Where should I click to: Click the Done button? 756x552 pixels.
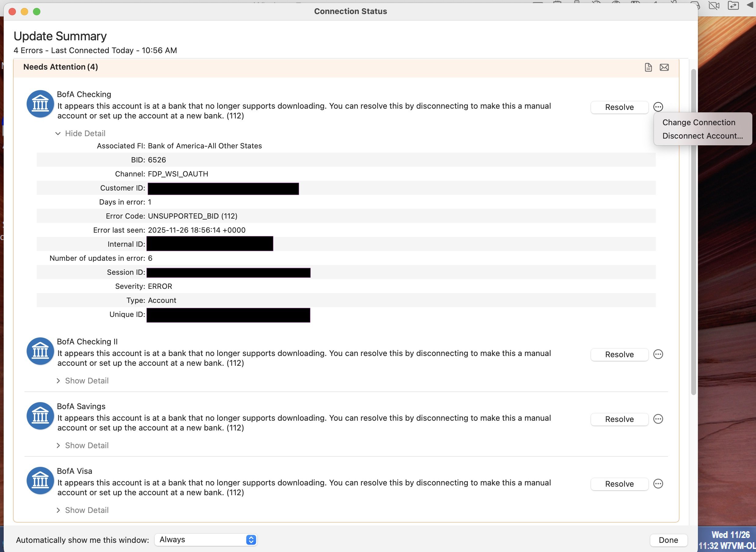point(668,540)
